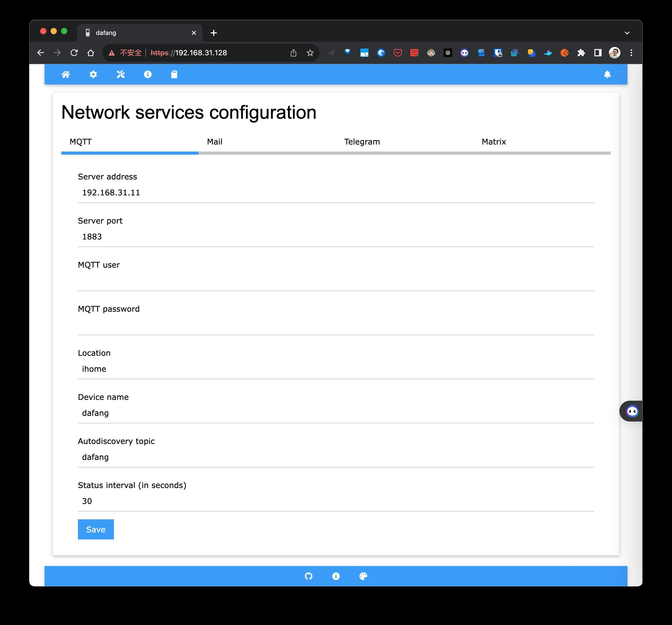672x625 pixels.
Task: Open the browser extensions puzzle icon
Action: pyautogui.click(x=581, y=53)
